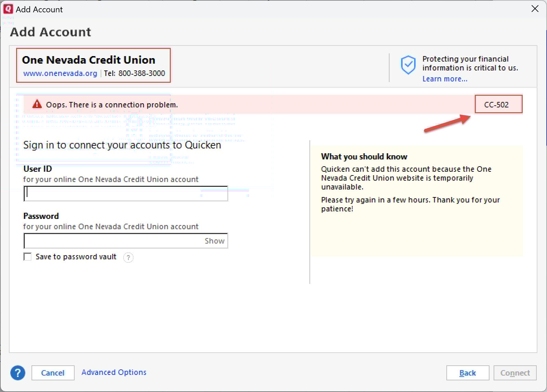Open www.onenevada.org website link
The width and height of the screenshot is (547, 392).
[x=60, y=73]
